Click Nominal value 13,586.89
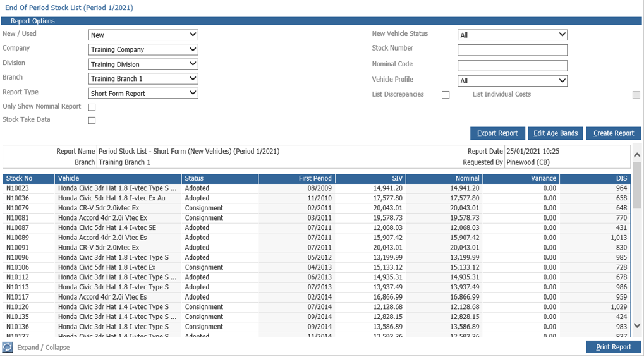 pos(465,326)
